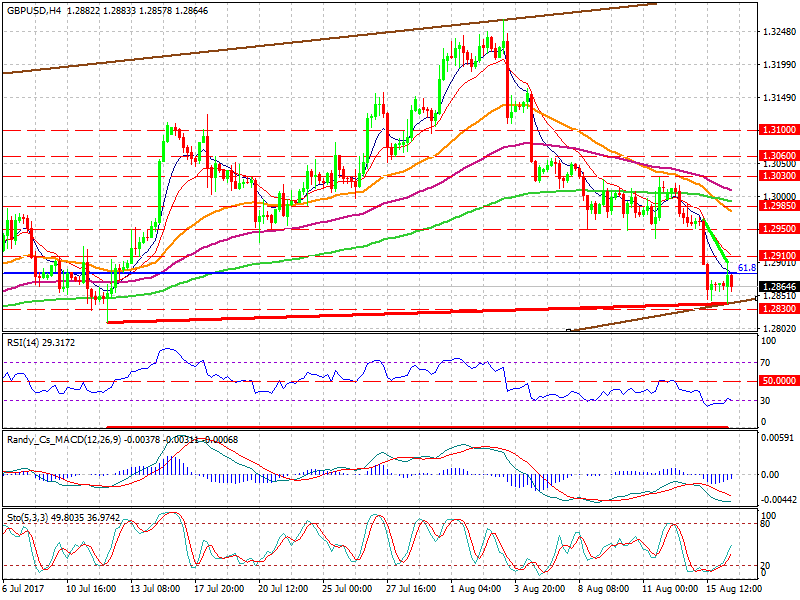This screenshot has width=800, height=600.
Task: Select the 61.8 Fibonacci level label
Action: [x=746, y=268]
